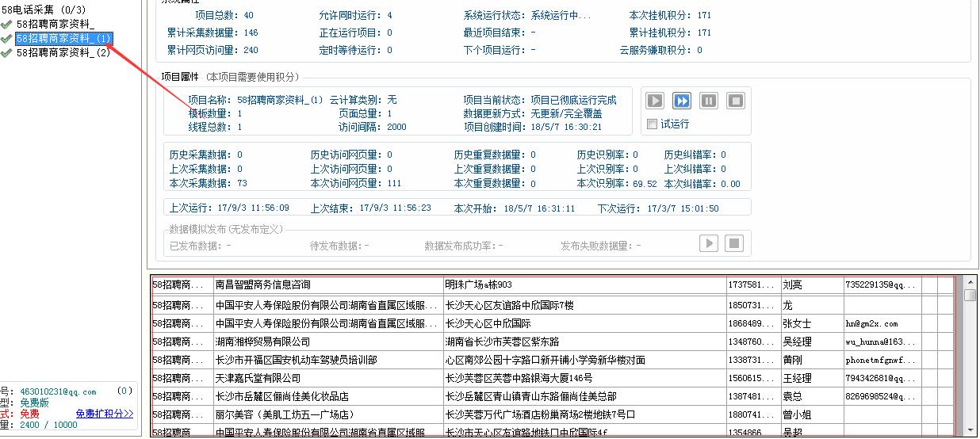Screen dimensions: 980x439
Task: Select the contact cell 黄刚
Action: (x=812, y=360)
